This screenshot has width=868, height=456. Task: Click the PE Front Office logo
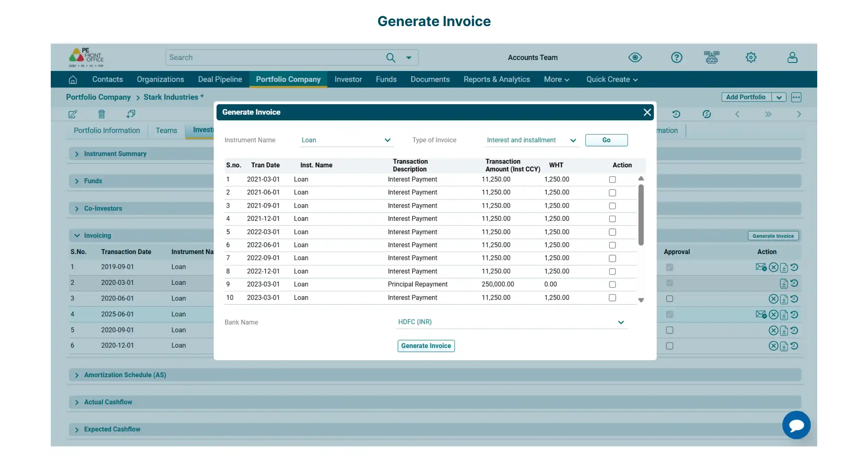[86, 57]
